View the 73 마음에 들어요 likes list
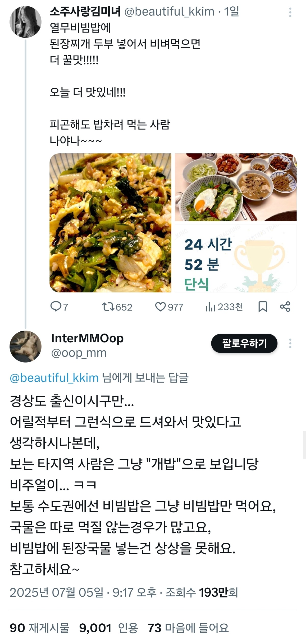This screenshot has height=644, width=306. point(188,628)
